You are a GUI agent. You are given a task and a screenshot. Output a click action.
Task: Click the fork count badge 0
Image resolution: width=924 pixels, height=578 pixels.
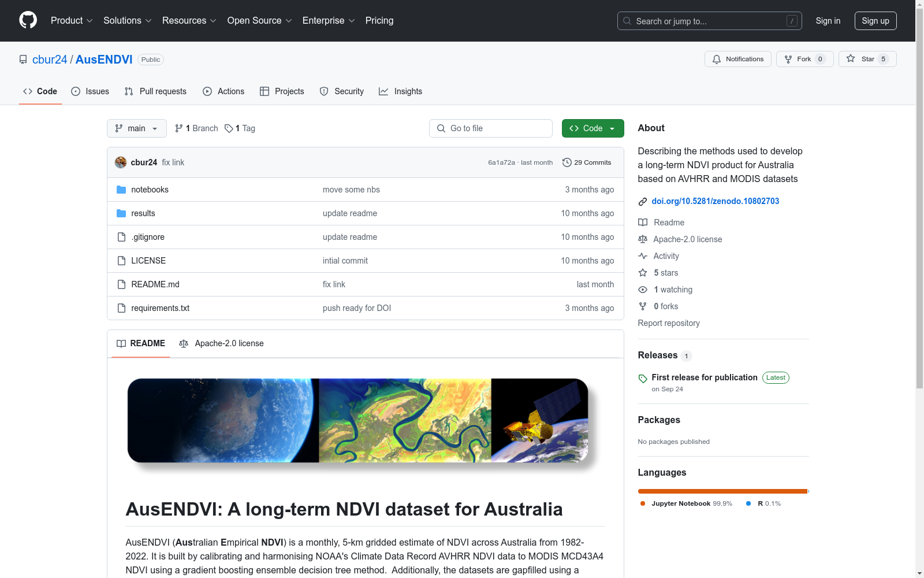pyautogui.click(x=820, y=59)
